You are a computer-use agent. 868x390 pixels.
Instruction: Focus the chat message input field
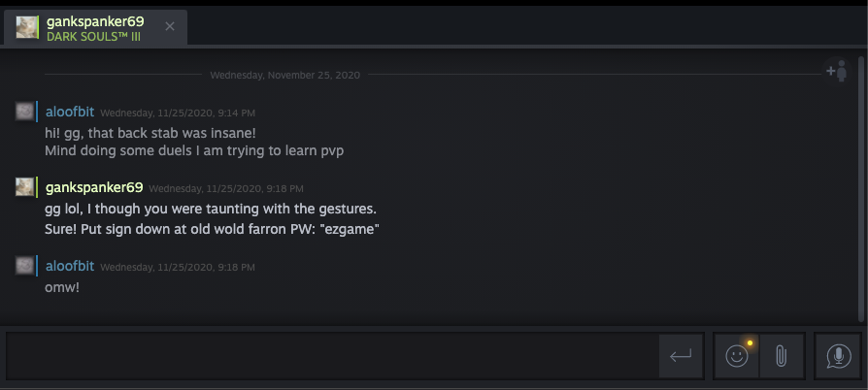click(x=330, y=356)
